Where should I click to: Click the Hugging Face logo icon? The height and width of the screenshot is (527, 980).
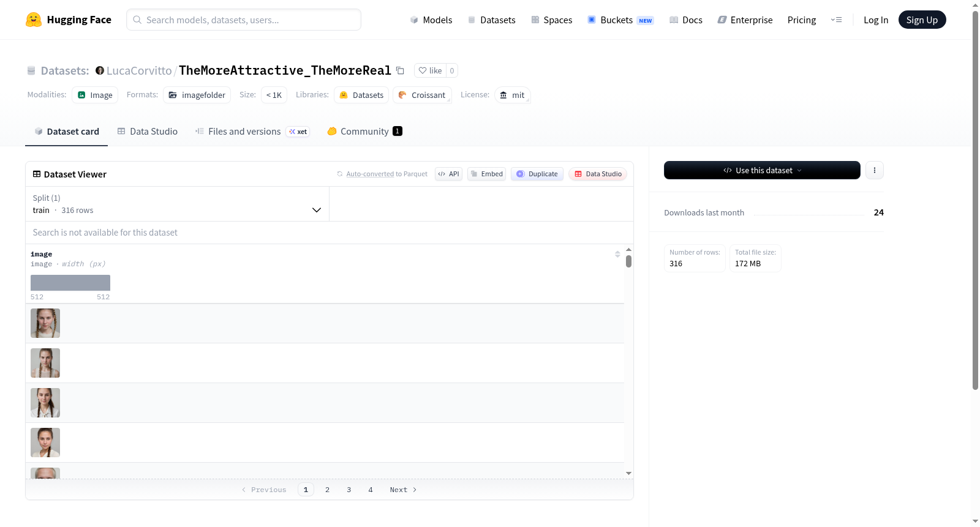point(34,20)
